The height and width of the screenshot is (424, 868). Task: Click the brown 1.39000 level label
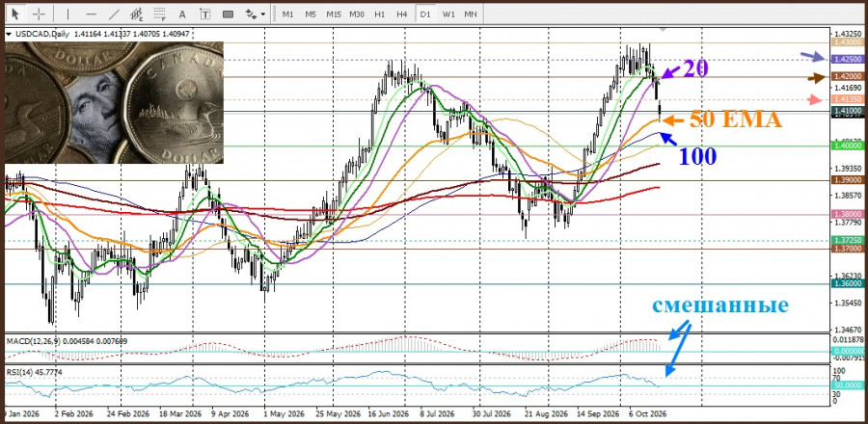pos(848,180)
